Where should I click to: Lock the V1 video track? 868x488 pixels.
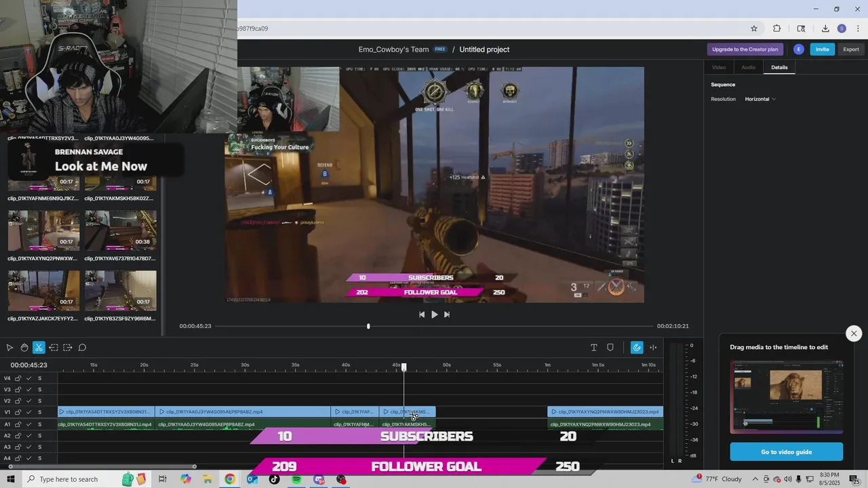point(18,412)
